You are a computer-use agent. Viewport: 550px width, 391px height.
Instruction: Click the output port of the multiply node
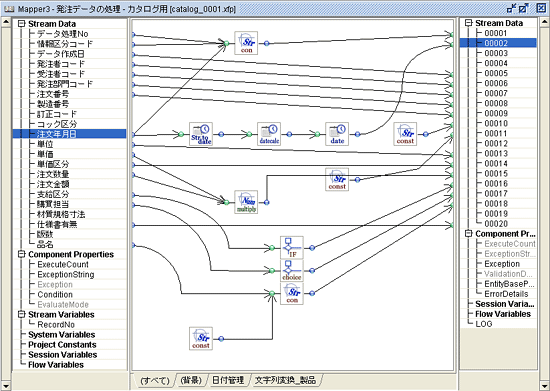[x=267, y=202]
